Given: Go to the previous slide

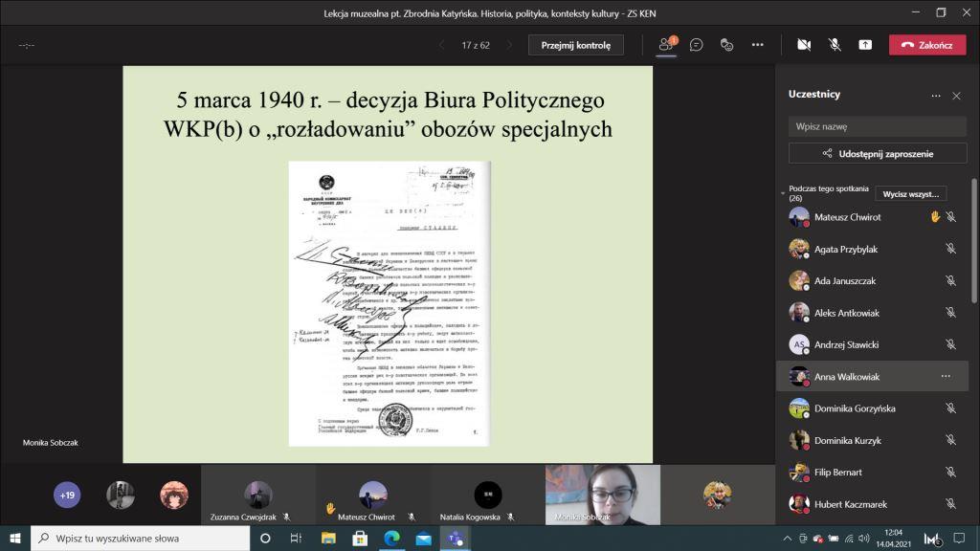Looking at the screenshot, I should coord(441,45).
